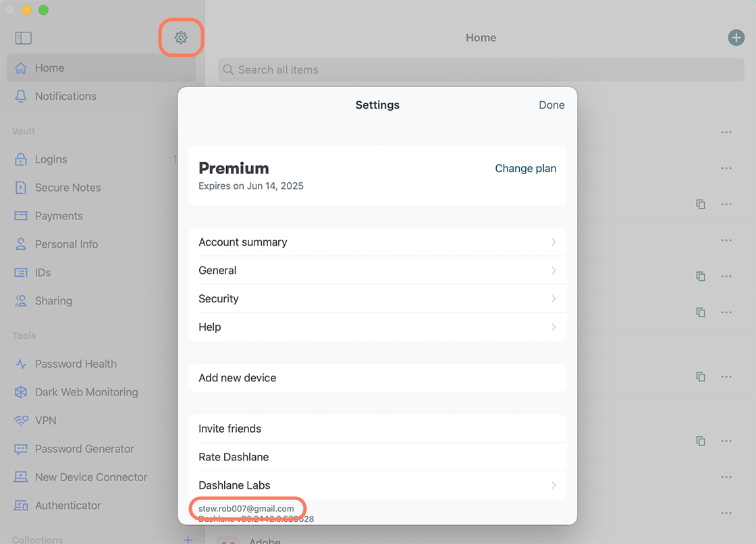
Task: Open the Authenticator tool
Action: click(67, 506)
